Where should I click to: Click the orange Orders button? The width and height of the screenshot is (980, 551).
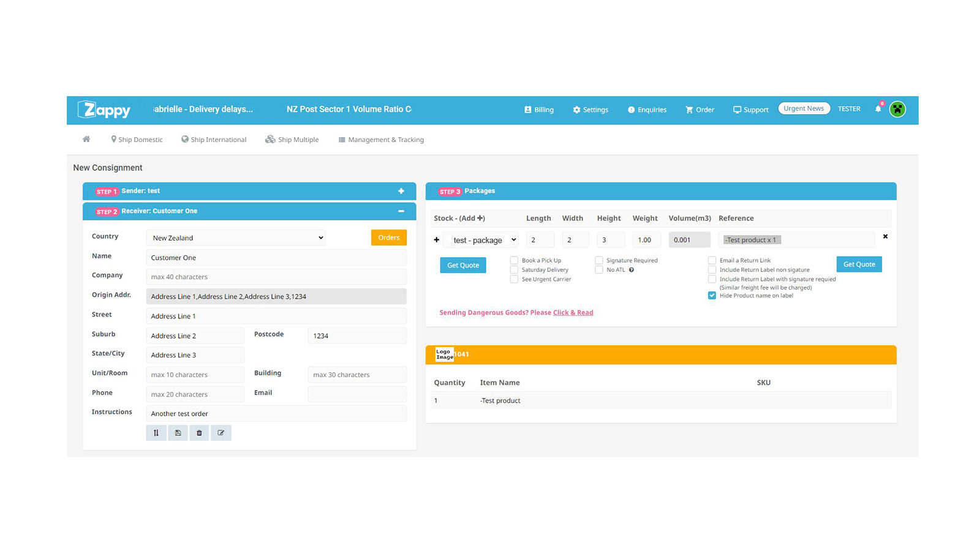(x=389, y=238)
